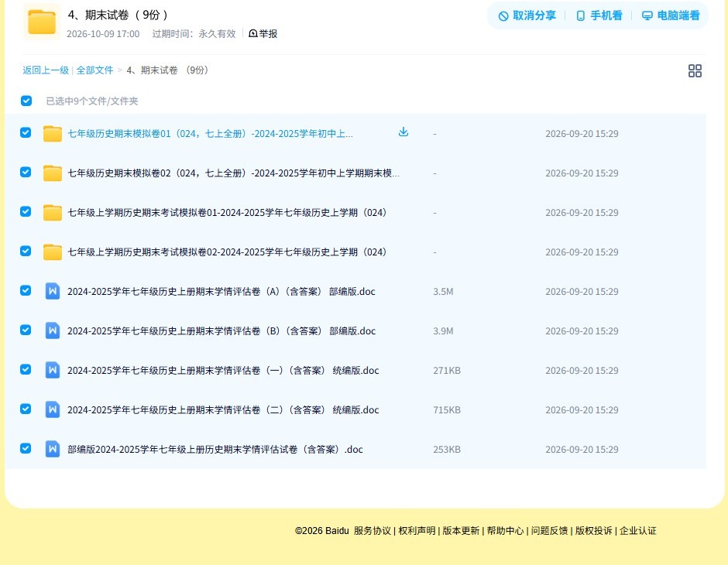Uncheck 期末考试模拟卷01 folder checkbox

[x=26, y=211]
